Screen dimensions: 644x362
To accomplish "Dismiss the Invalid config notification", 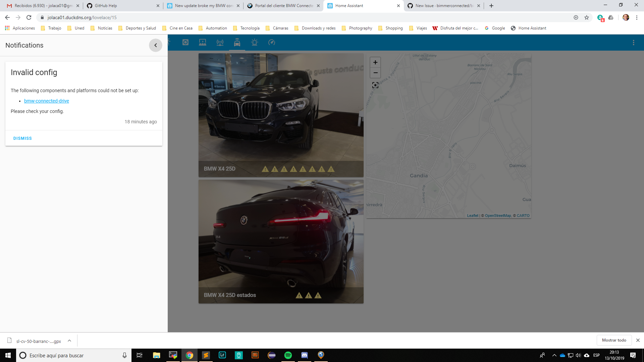I will 22,138.
